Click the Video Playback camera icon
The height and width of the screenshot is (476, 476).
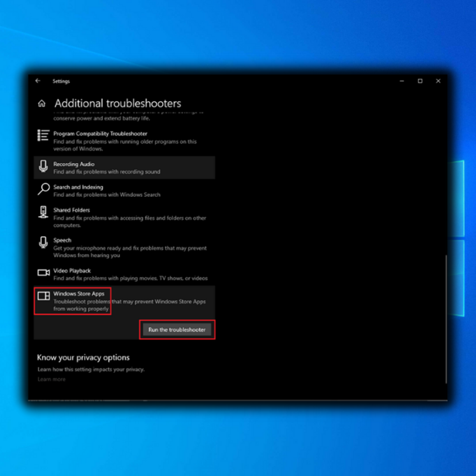coord(43,272)
